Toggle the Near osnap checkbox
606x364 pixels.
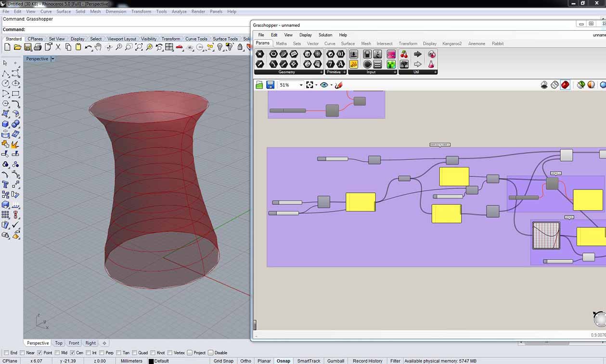click(x=22, y=352)
